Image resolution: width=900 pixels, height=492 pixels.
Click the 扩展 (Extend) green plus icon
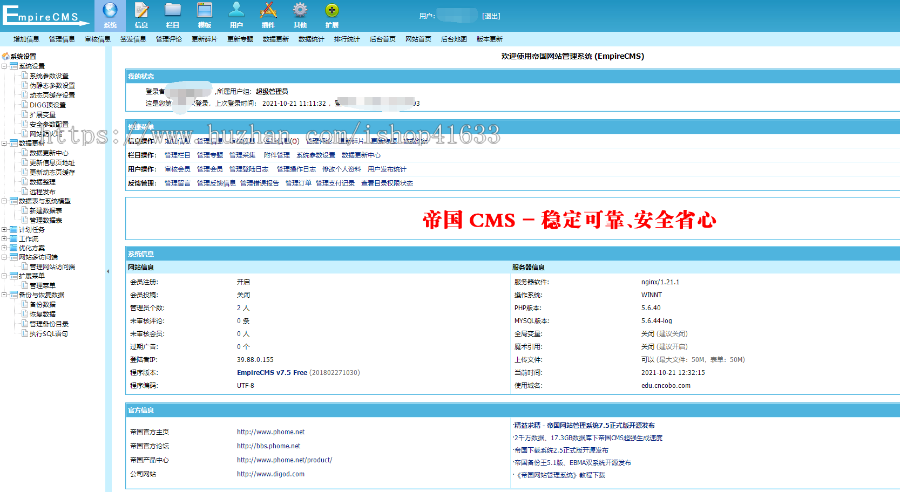(331, 13)
